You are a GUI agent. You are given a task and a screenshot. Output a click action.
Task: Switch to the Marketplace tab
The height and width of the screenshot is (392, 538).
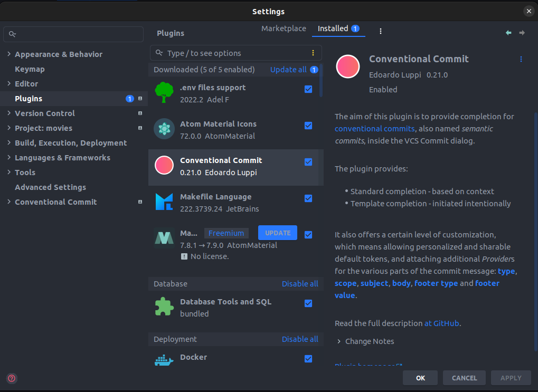point(284,28)
